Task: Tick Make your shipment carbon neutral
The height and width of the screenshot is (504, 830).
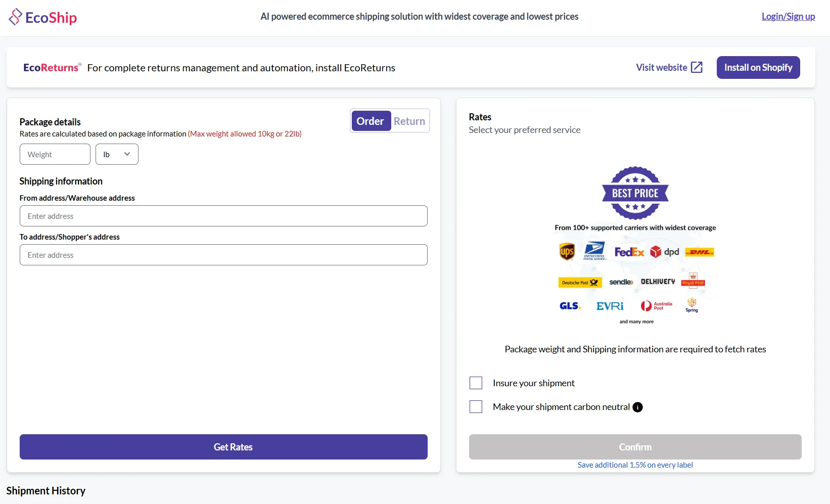Action: click(x=476, y=406)
